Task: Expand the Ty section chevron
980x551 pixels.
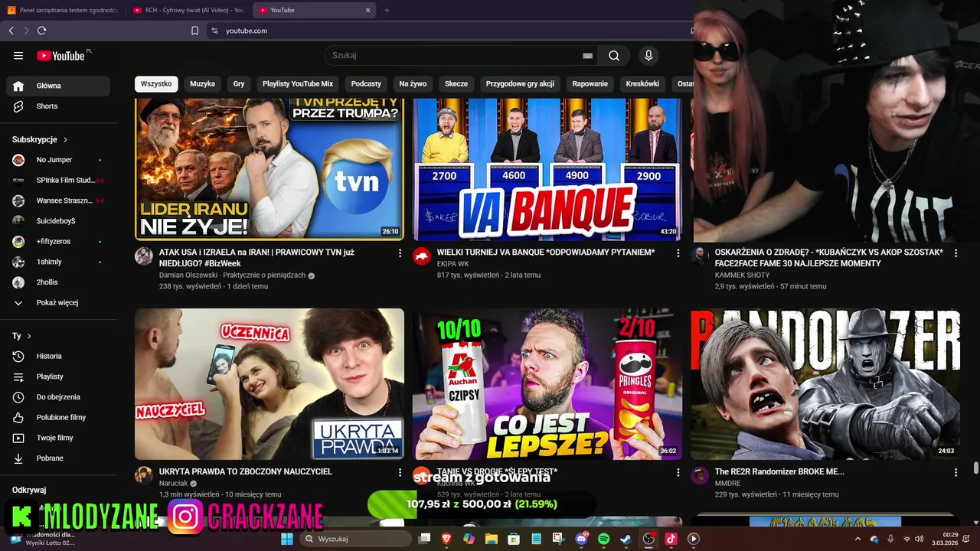Action: pyautogui.click(x=29, y=336)
